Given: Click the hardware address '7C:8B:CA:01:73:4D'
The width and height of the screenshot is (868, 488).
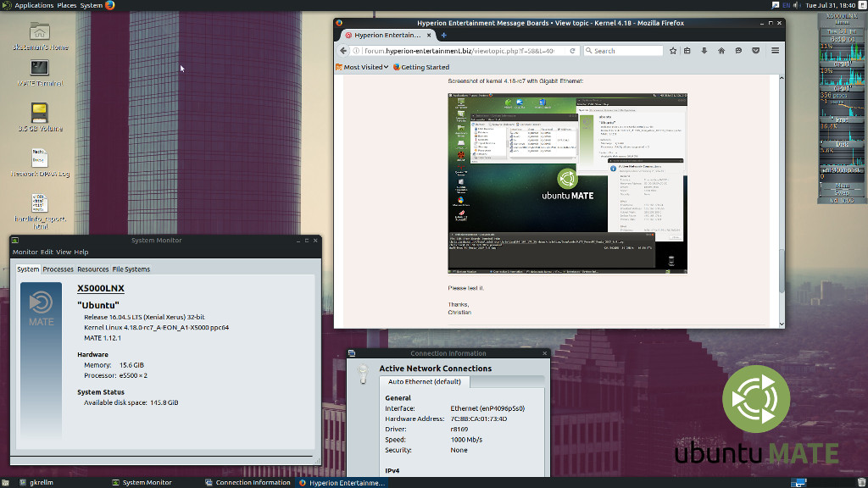Looking at the screenshot, I should point(479,419).
